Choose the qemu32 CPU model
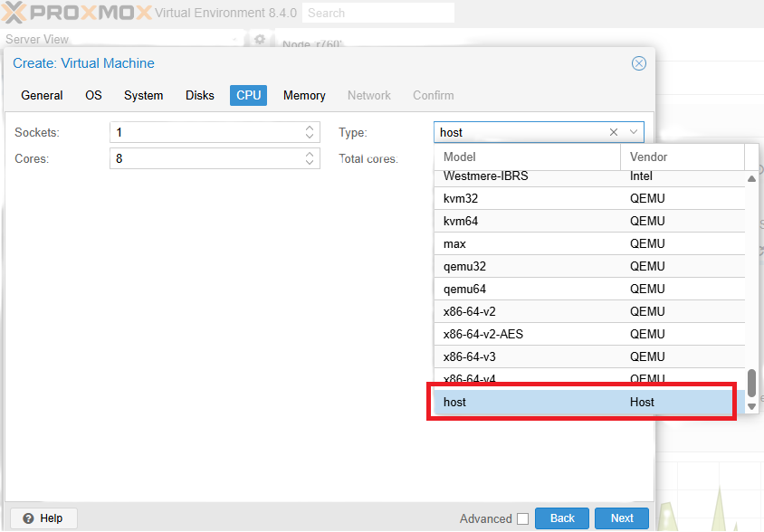764x532 pixels. tap(589, 267)
